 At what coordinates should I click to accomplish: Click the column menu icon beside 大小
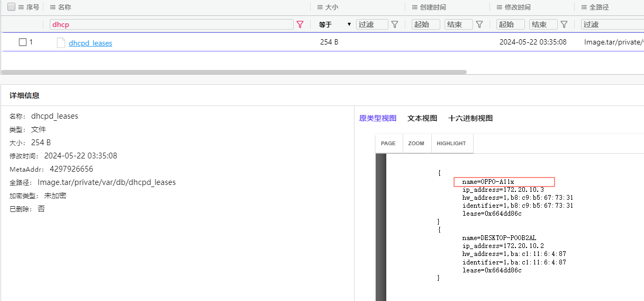click(x=320, y=7)
